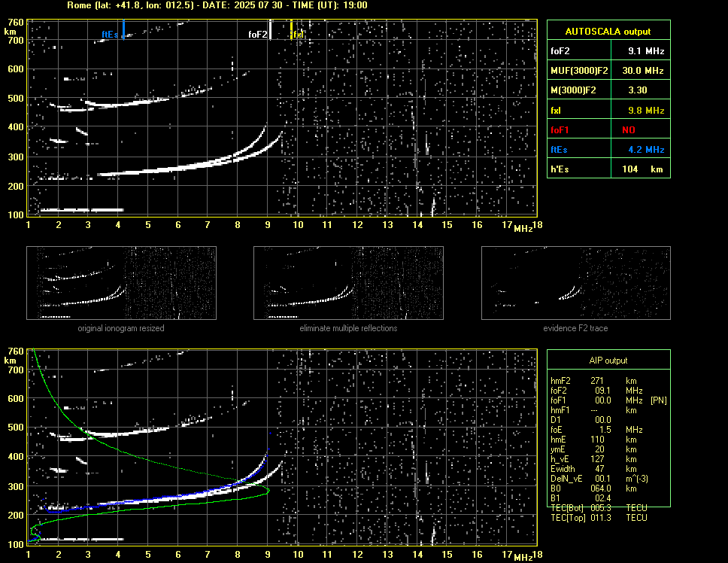Screen dimensions: 728x563
Task: Click the 'original ionogram resized' caption
Action: pos(121,328)
